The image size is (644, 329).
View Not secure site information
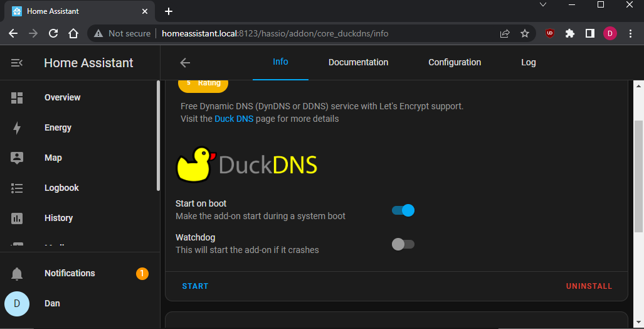122,34
